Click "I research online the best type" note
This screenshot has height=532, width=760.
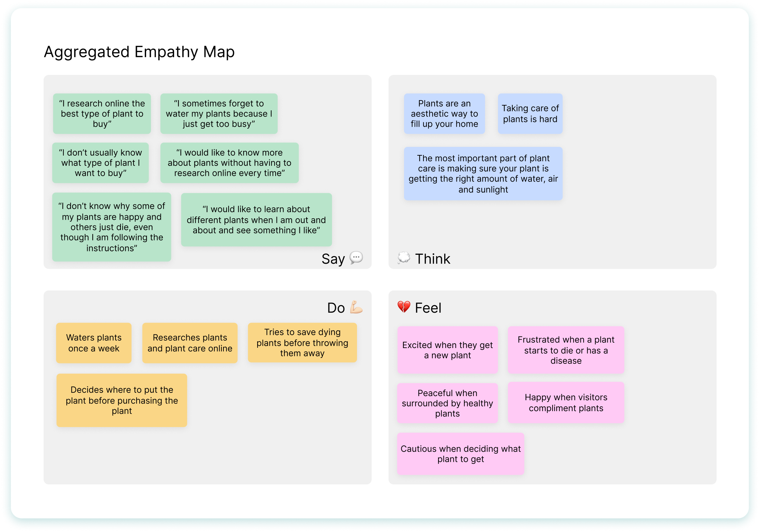pos(102,114)
